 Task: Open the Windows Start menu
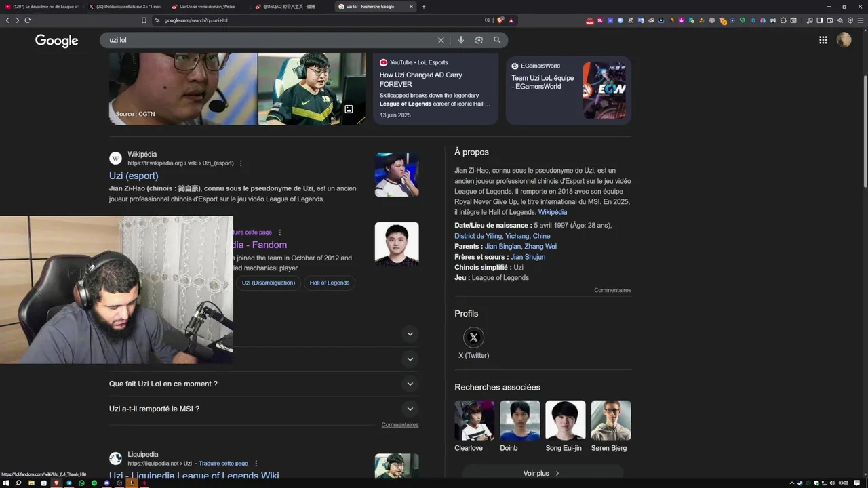[5, 483]
